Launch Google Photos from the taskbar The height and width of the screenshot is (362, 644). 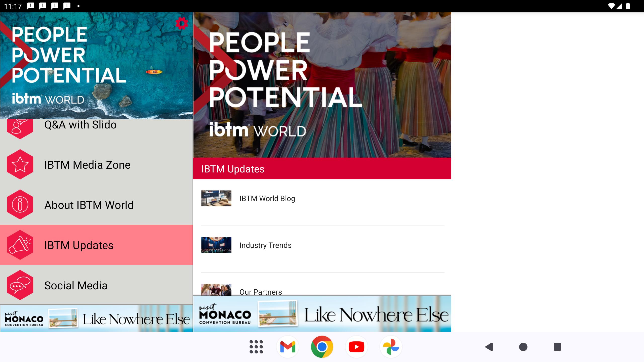point(391,347)
